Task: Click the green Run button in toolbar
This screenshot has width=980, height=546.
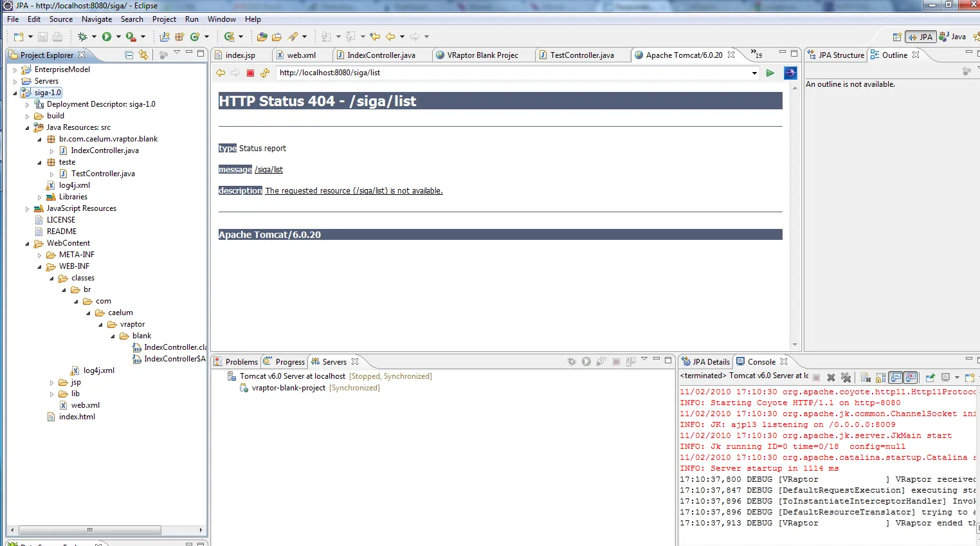Action: click(107, 37)
